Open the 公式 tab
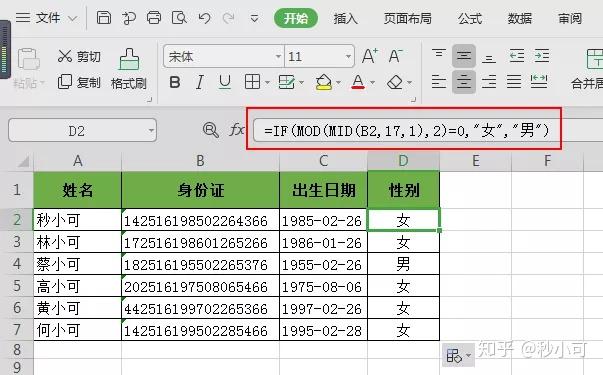This screenshot has width=603, height=375. coord(470,18)
